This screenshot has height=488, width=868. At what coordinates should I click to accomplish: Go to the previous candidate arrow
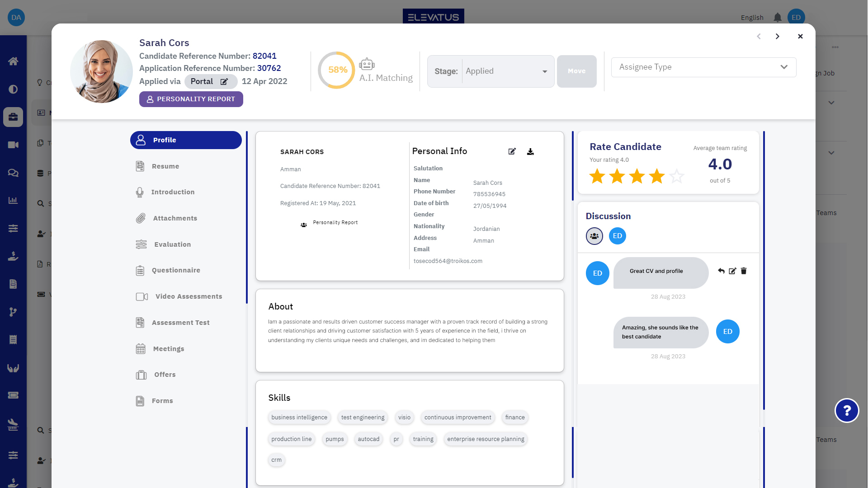pos(759,36)
